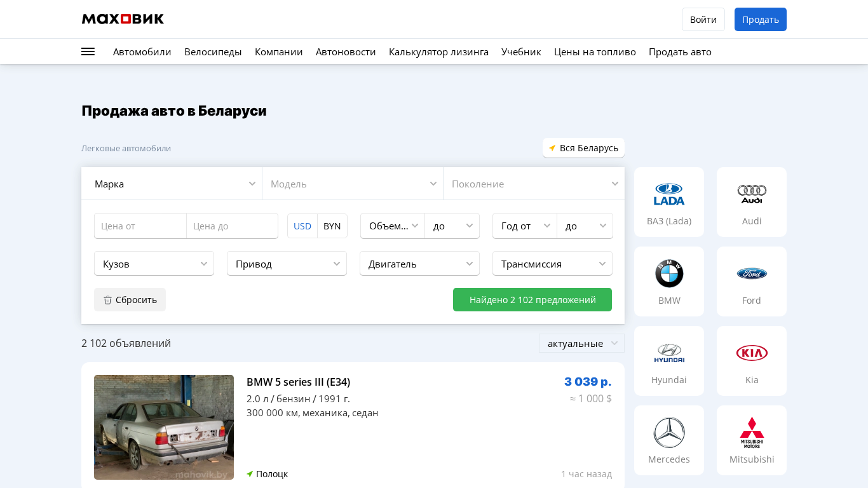Open the Двигатель dropdown
This screenshot has height=488, width=868.
(x=419, y=264)
